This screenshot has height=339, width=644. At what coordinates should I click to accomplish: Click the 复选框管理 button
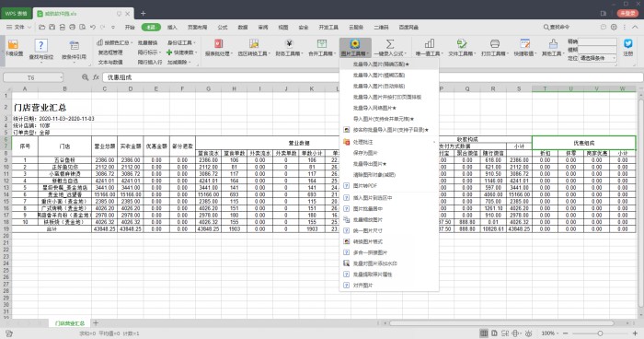tap(110, 53)
